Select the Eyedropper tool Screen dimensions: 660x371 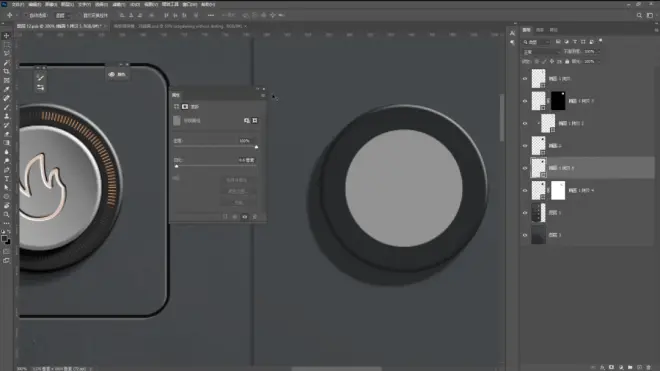[6, 89]
